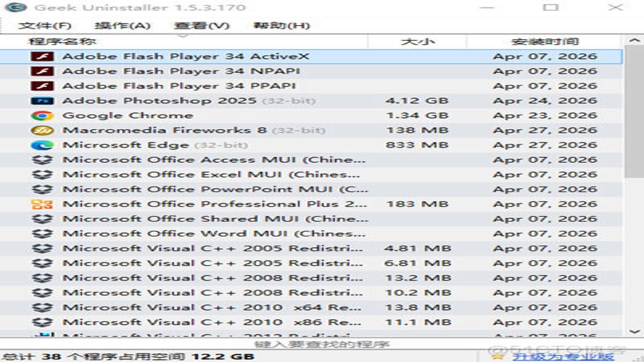
Task: Sort by 安装时间 column header
Action: point(545,41)
